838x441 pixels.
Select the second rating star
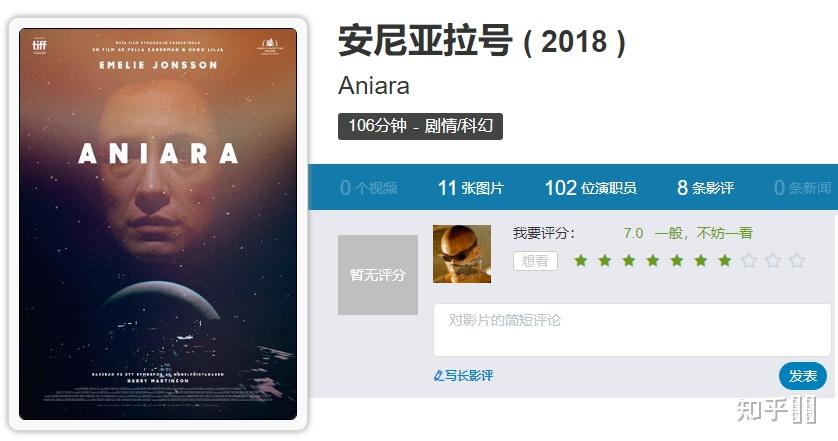605,260
